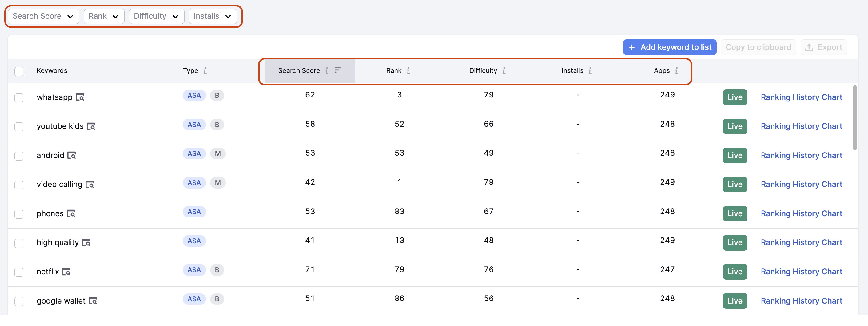
Task: Select all keywords using the header checkbox
Action: tap(19, 71)
